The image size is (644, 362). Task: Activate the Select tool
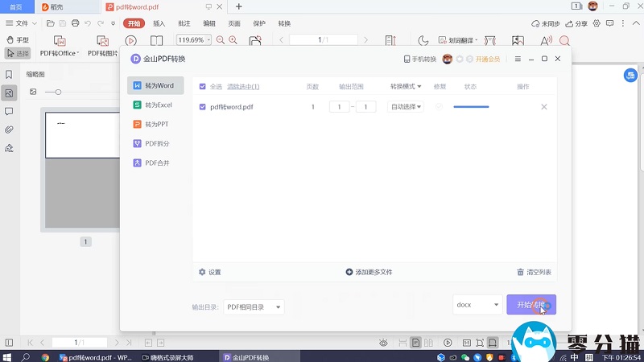(18, 53)
